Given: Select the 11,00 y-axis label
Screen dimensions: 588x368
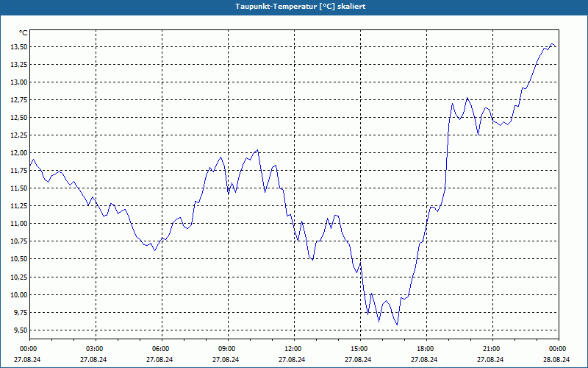Looking at the screenshot, I should [20, 224].
